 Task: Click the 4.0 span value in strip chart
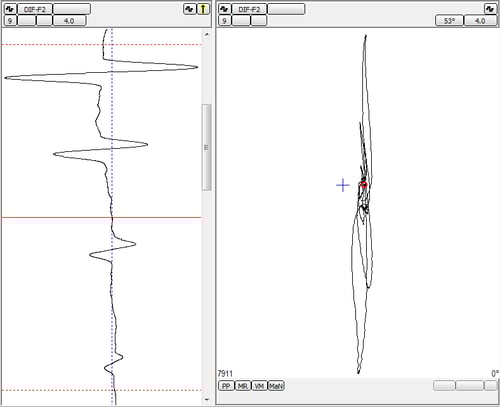point(69,21)
